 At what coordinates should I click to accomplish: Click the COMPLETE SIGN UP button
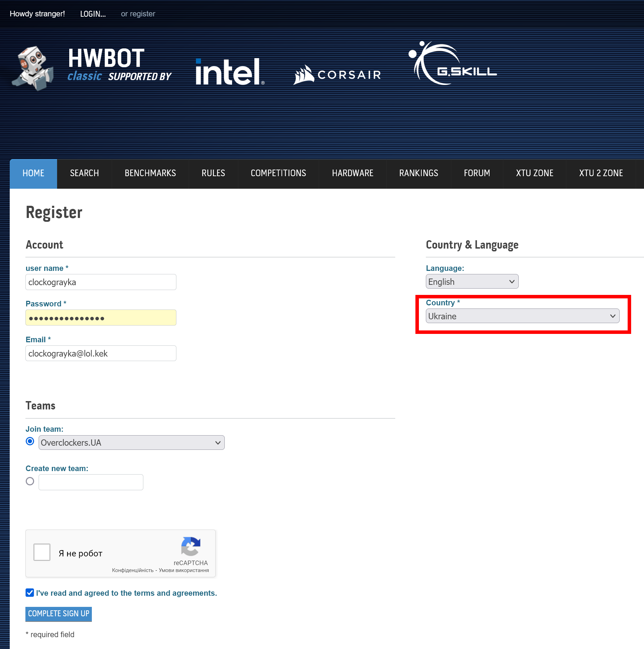(58, 614)
